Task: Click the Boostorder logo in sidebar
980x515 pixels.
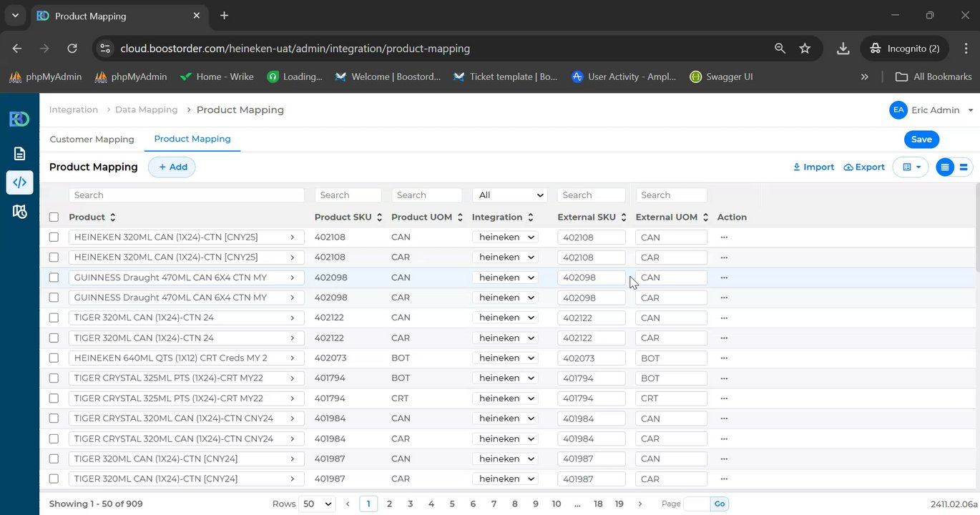Action: pos(19,119)
